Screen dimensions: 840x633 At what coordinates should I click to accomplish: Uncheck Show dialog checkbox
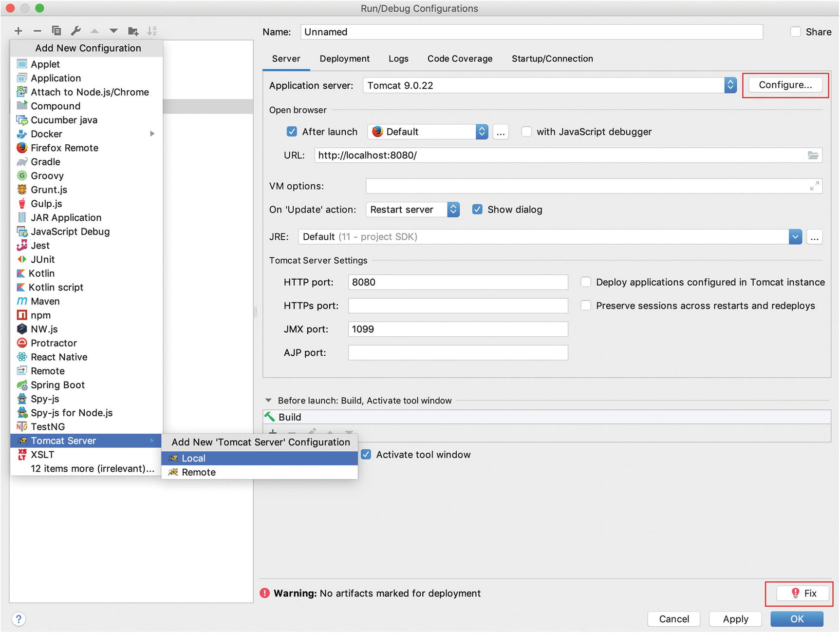coord(477,210)
